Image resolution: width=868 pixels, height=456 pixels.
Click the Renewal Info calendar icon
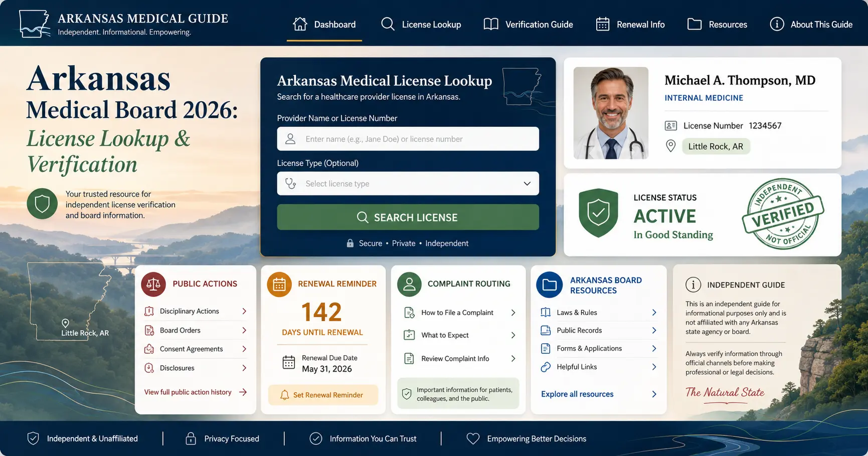click(603, 24)
